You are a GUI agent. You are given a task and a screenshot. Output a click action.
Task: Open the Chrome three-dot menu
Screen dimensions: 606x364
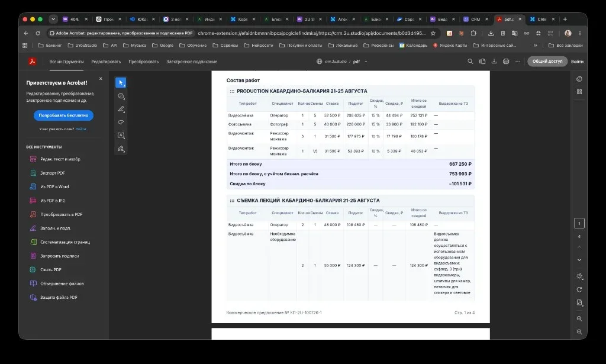pos(580,33)
